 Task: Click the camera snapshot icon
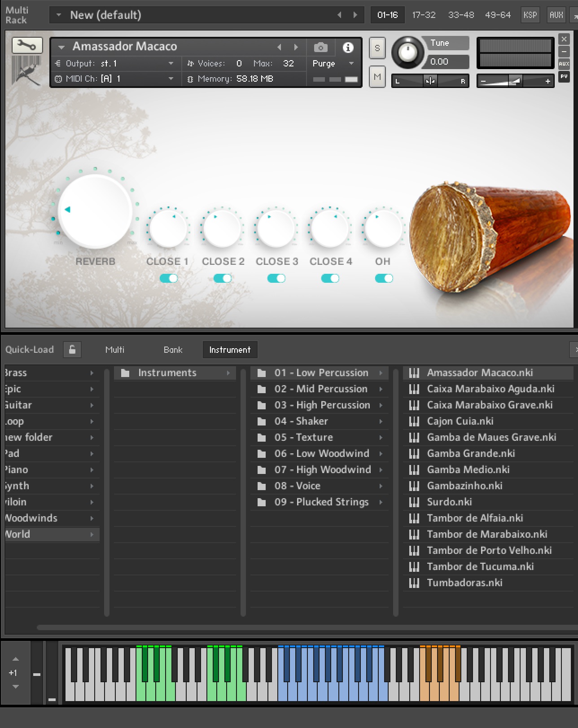point(320,48)
